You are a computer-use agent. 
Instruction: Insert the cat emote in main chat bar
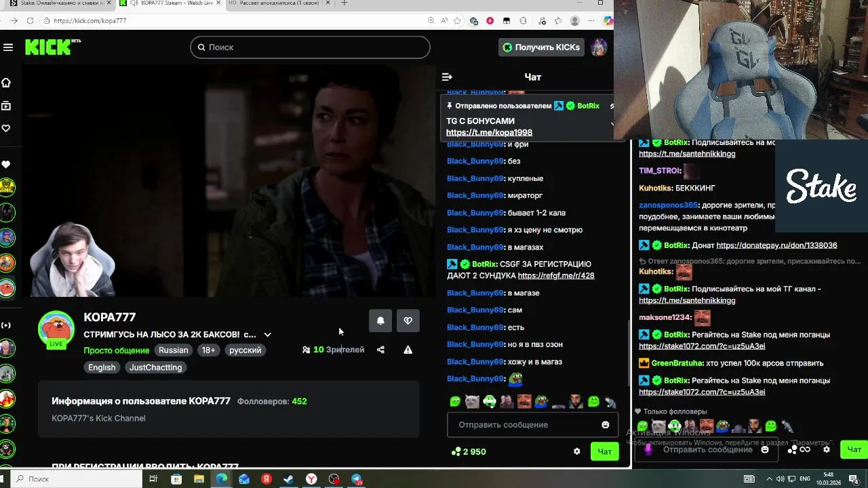(472, 402)
